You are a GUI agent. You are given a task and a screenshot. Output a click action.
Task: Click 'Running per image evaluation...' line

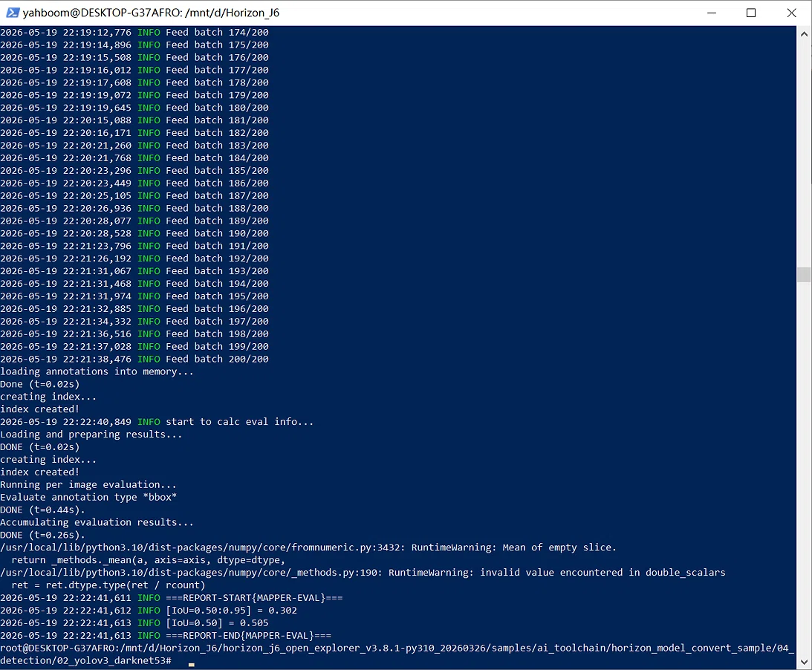pos(88,484)
